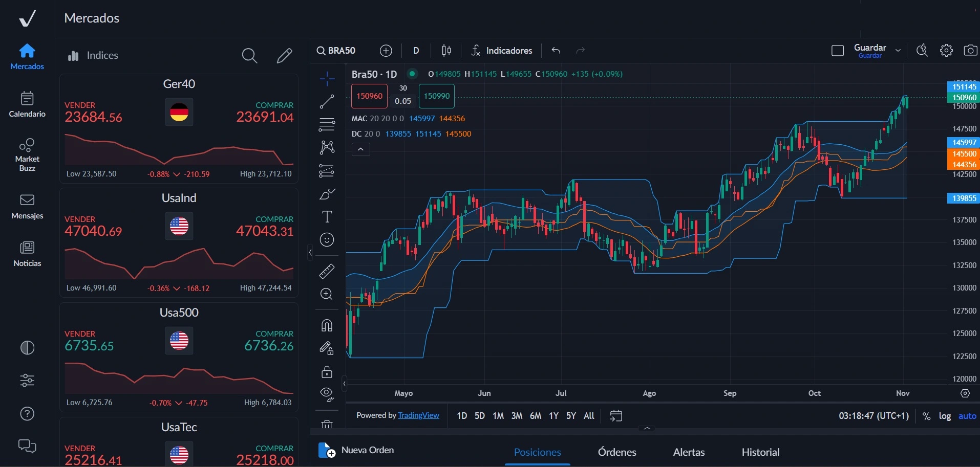Click the 0.05 spread value between prices
This screenshot has height=467, width=980.
402,101
